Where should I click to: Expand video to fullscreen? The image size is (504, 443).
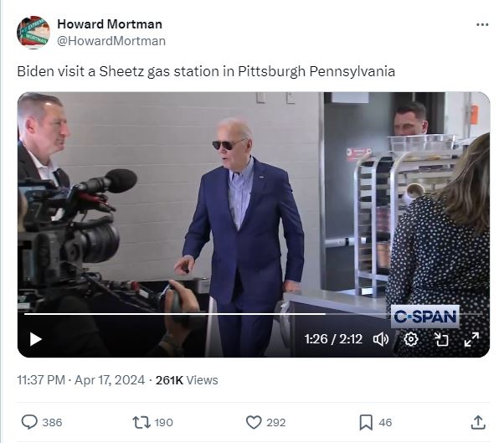click(x=472, y=339)
